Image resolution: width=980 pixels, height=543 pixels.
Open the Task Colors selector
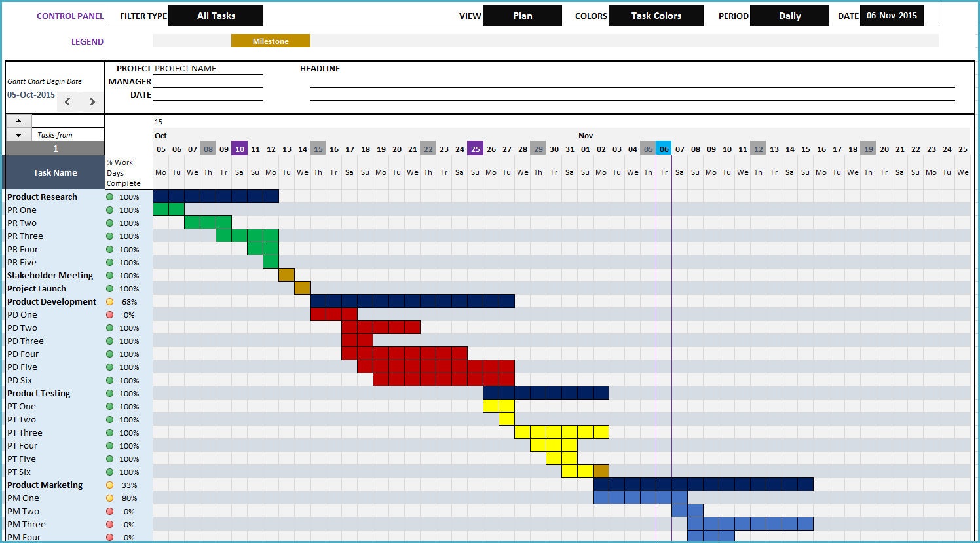pyautogui.click(x=656, y=15)
